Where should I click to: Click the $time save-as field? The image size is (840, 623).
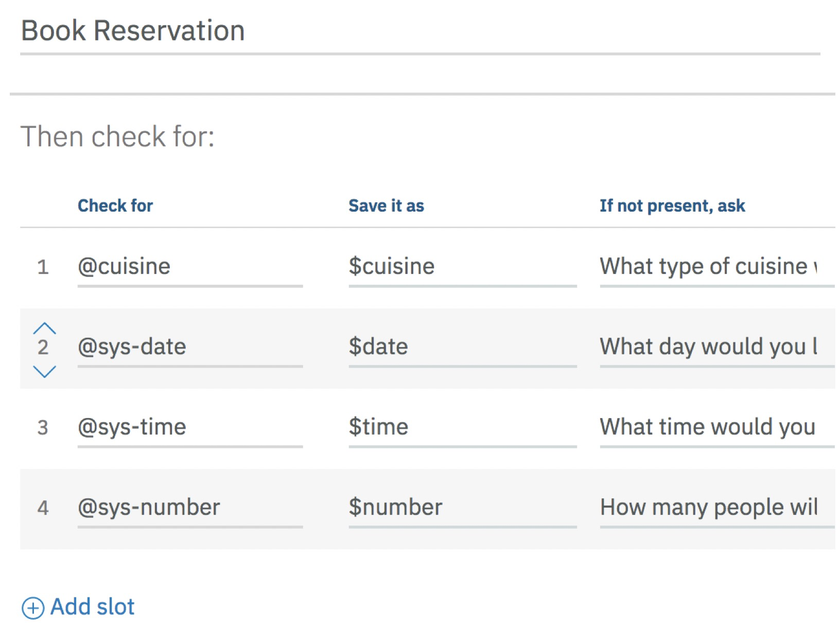[462, 428]
